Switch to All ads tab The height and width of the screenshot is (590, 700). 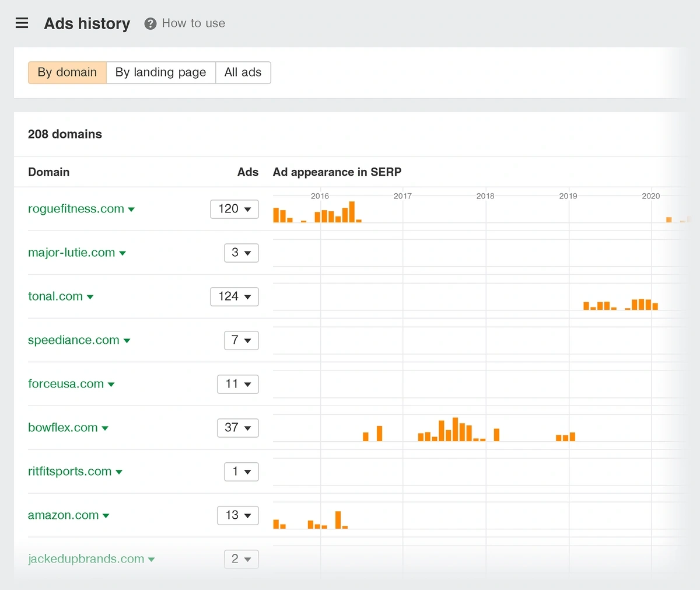(x=243, y=72)
